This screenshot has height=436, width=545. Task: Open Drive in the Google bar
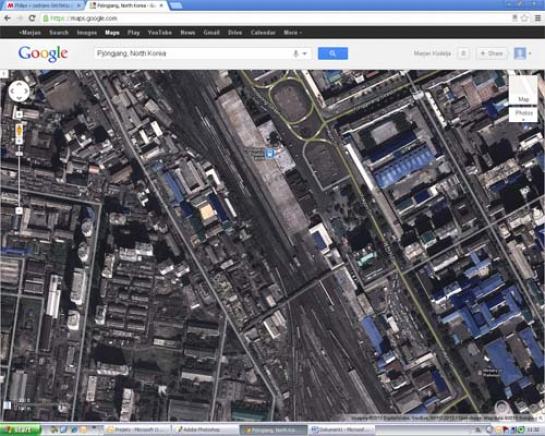tap(235, 33)
